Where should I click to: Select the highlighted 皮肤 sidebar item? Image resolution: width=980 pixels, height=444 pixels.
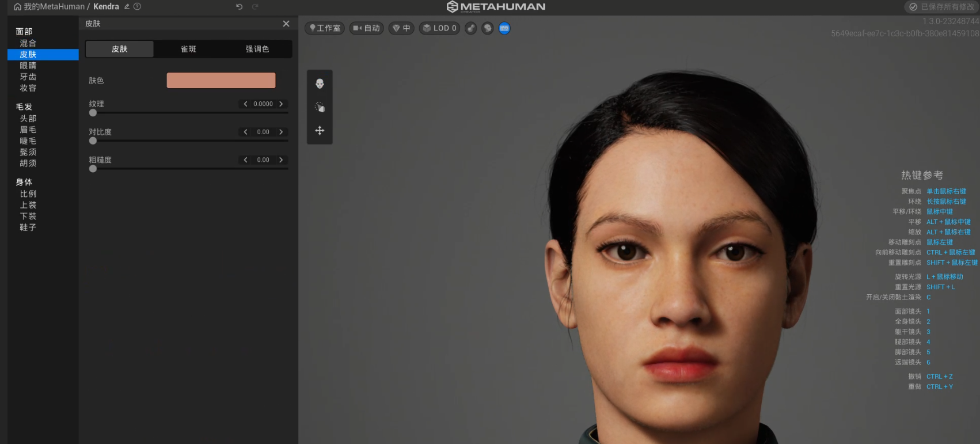point(43,54)
